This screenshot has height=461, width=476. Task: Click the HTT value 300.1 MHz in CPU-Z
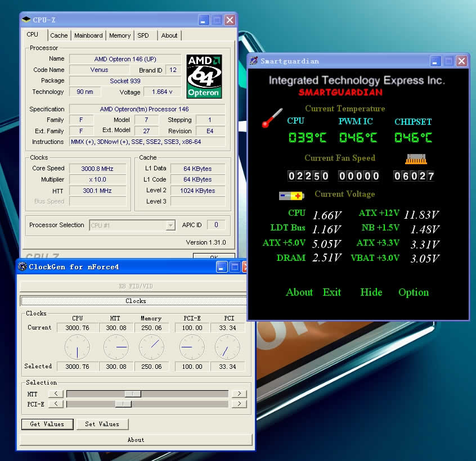coord(97,191)
